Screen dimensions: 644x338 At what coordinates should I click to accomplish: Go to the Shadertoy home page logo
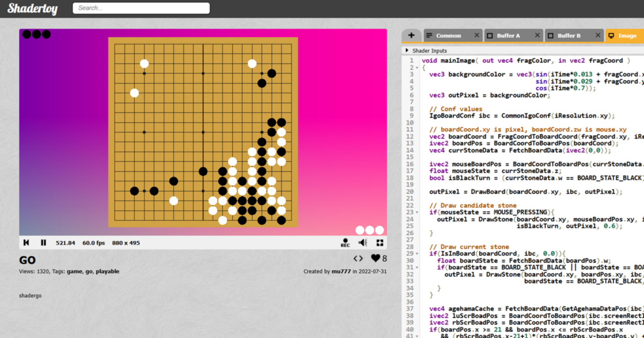tap(33, 8)
